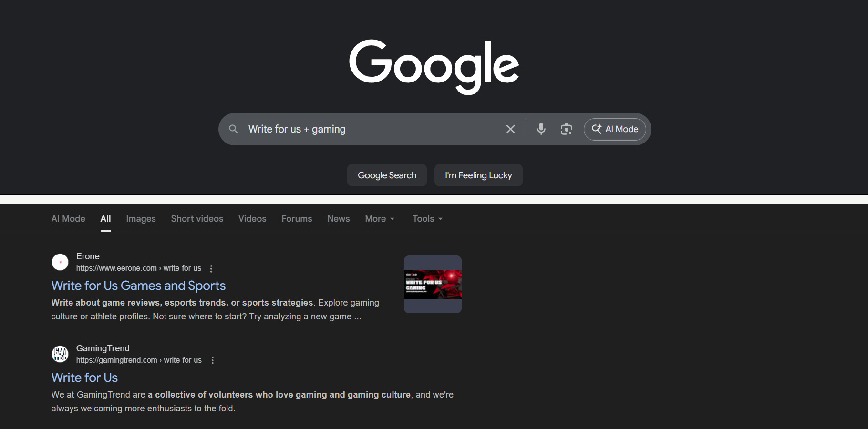This screenshot has height=429, width=868.
Task: Click the Google Search button
Action: 387,175
